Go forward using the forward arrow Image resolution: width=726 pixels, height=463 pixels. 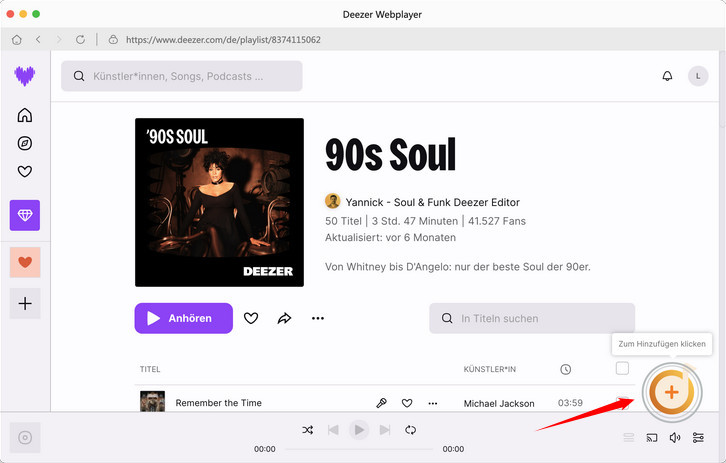(59, 39)
